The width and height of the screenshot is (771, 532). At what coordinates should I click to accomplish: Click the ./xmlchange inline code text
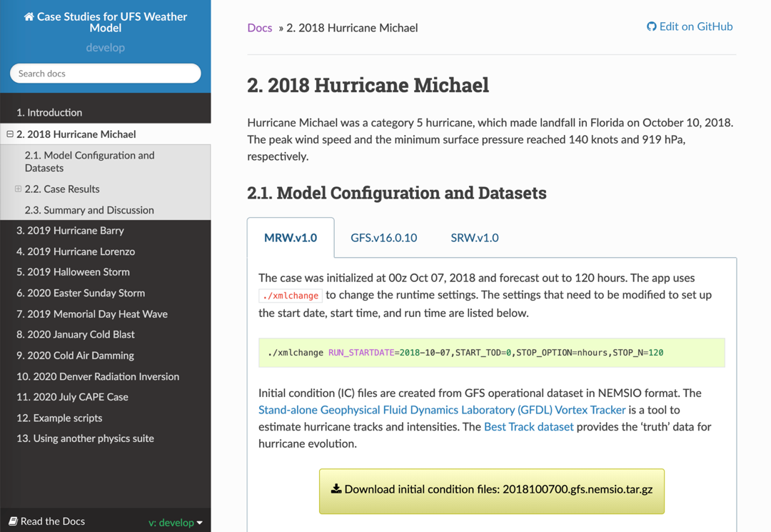(291, 296)
